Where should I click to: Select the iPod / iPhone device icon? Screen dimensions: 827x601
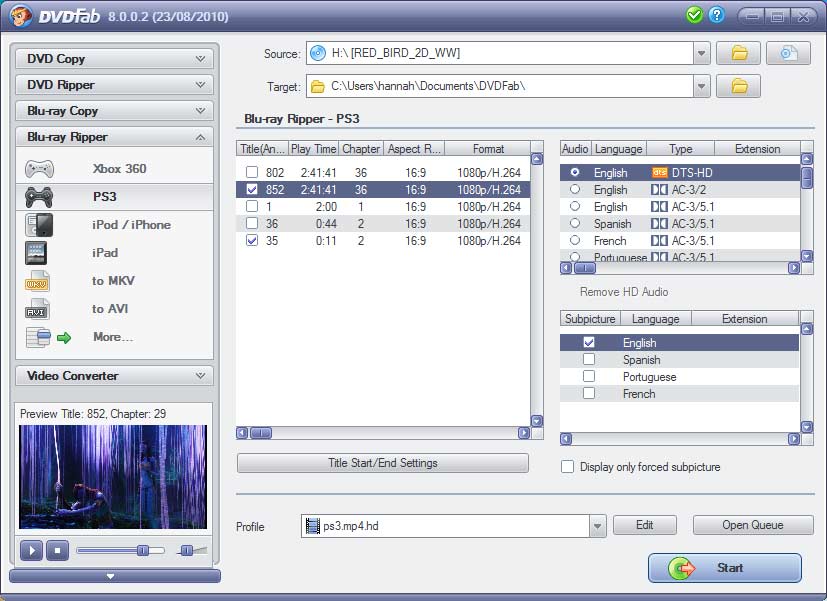click(39, 225)
